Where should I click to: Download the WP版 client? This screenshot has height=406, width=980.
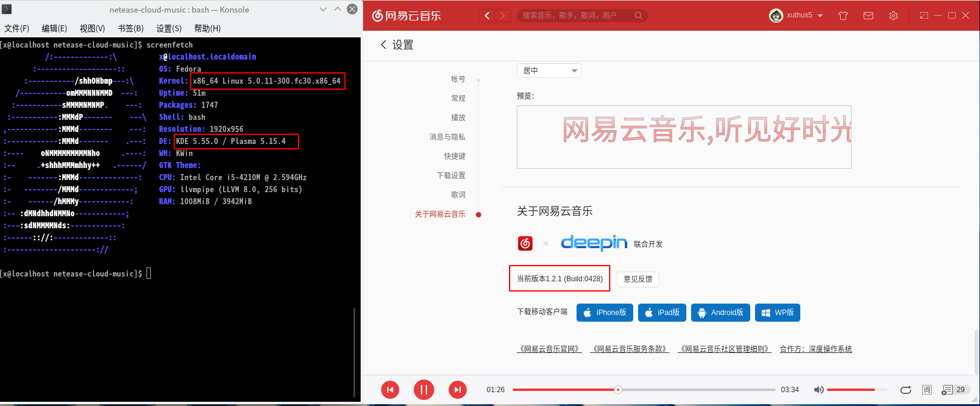point(778,313)
